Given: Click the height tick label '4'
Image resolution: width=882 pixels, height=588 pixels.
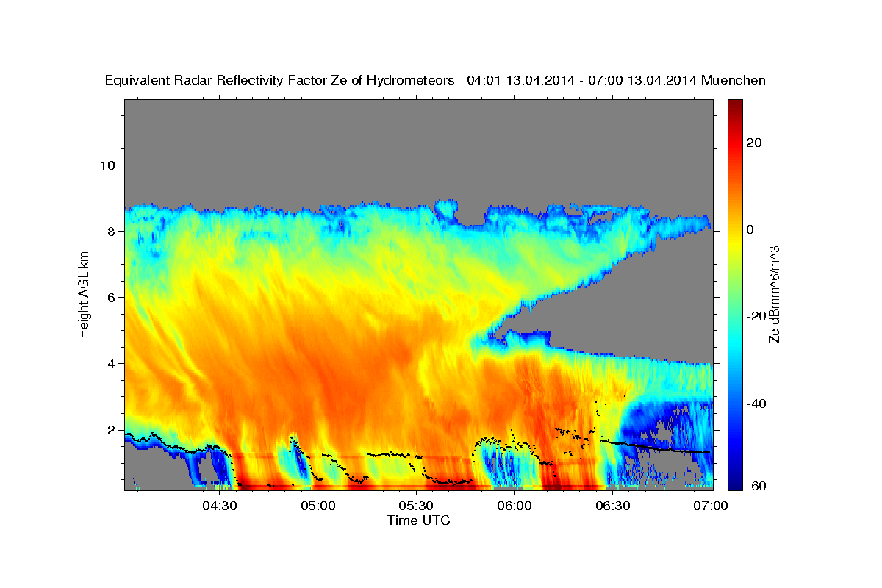Looking at the screenshot, I should (112, 363).
